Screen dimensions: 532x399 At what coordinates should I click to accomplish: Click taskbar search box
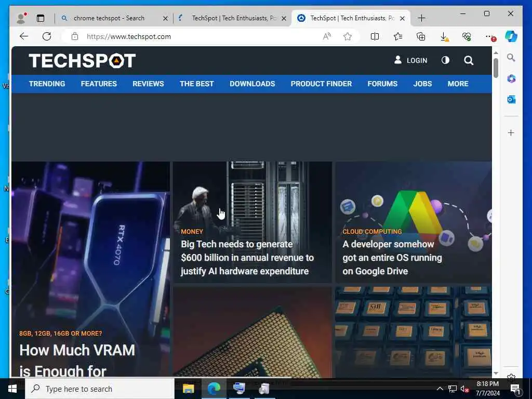[100, 389]
